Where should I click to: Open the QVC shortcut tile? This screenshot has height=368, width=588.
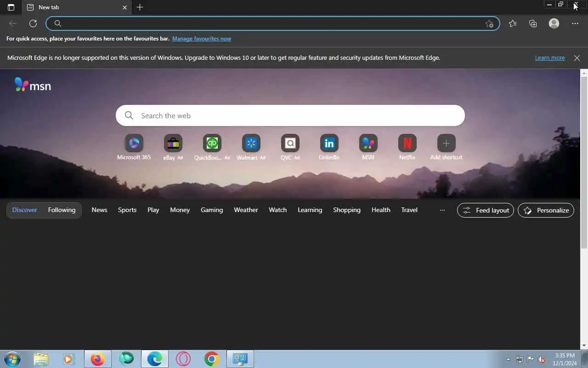point(290,147)
